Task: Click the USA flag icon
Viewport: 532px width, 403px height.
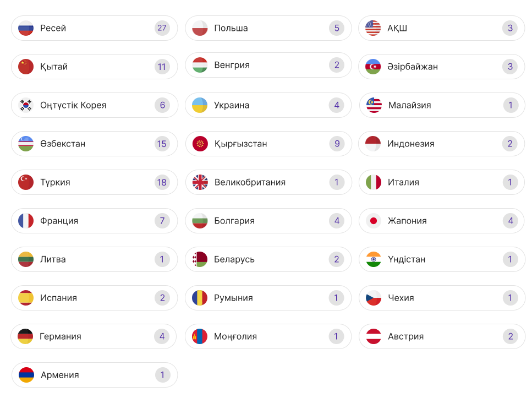Action: point(373,28)
